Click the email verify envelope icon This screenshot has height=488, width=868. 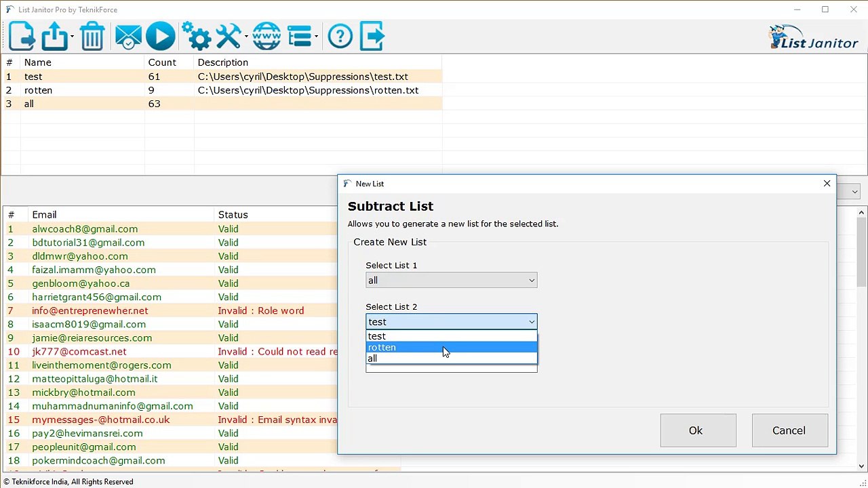(128, 37)
